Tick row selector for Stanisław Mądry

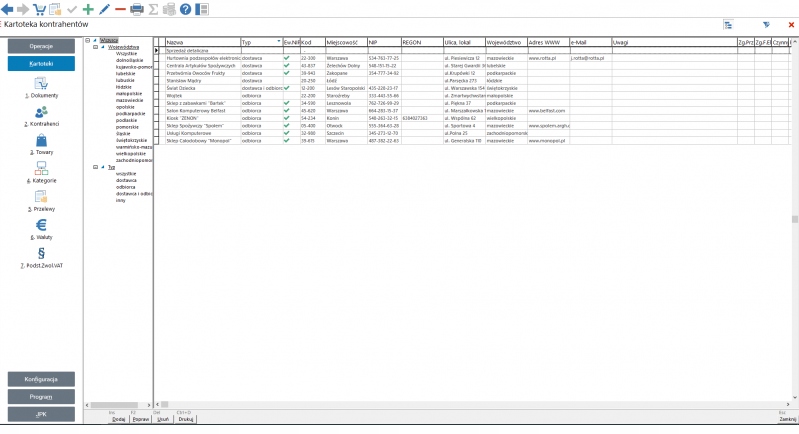click(x=156, y=80)
